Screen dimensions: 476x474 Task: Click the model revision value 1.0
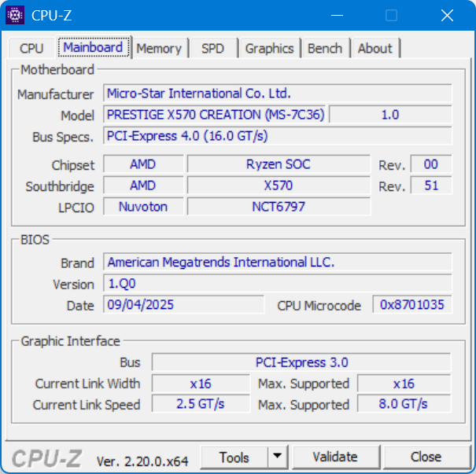tap(390, 115)
